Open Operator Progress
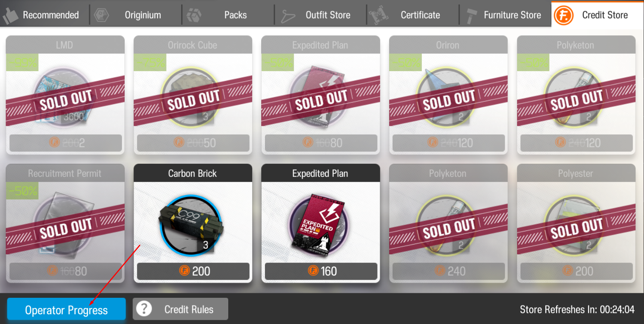This screenshot has width=644, height=324. (66, 309)
